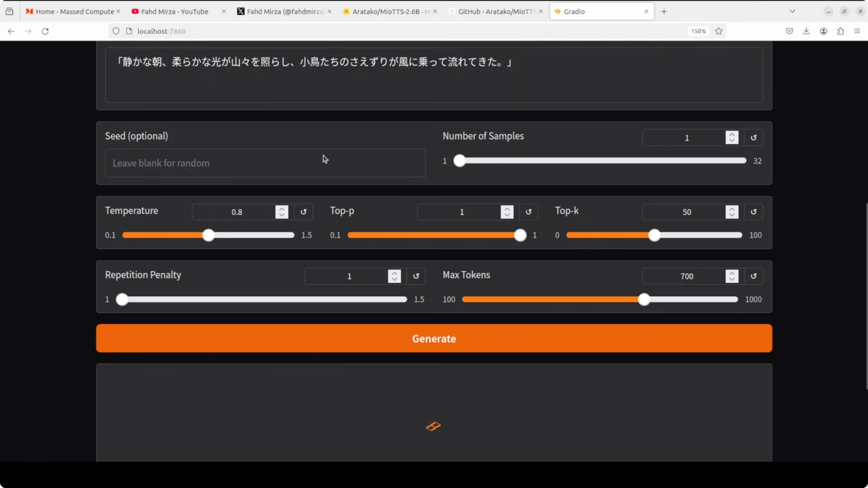Image resolution: width=868 pixels, height=488 pixels.
Task: Reset Number of Samples to default
Action: click(x=753, y=138)
